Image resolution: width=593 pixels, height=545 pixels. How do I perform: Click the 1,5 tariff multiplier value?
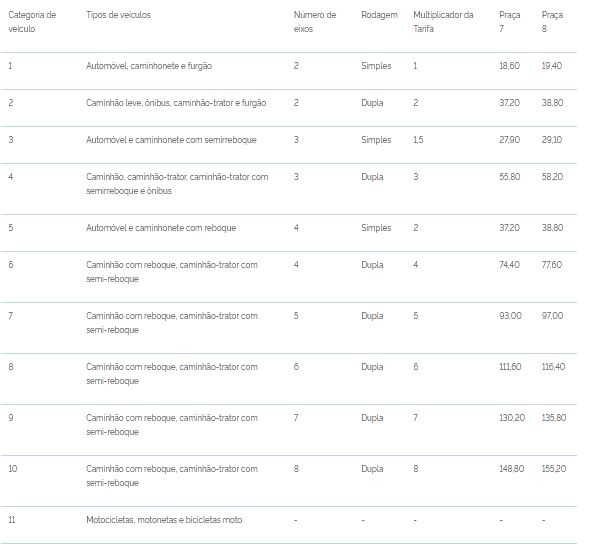[418, 140]
